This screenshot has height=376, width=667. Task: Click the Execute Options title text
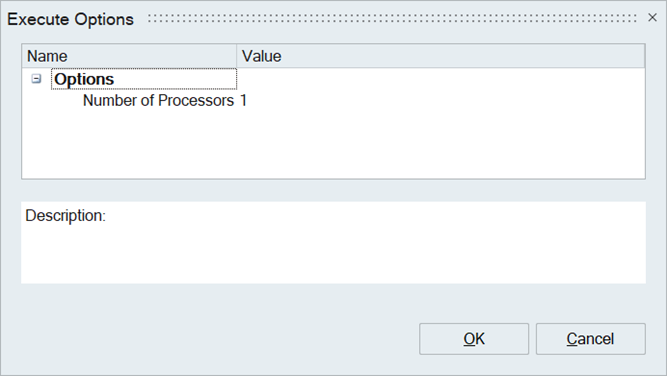tap(71, 20)
